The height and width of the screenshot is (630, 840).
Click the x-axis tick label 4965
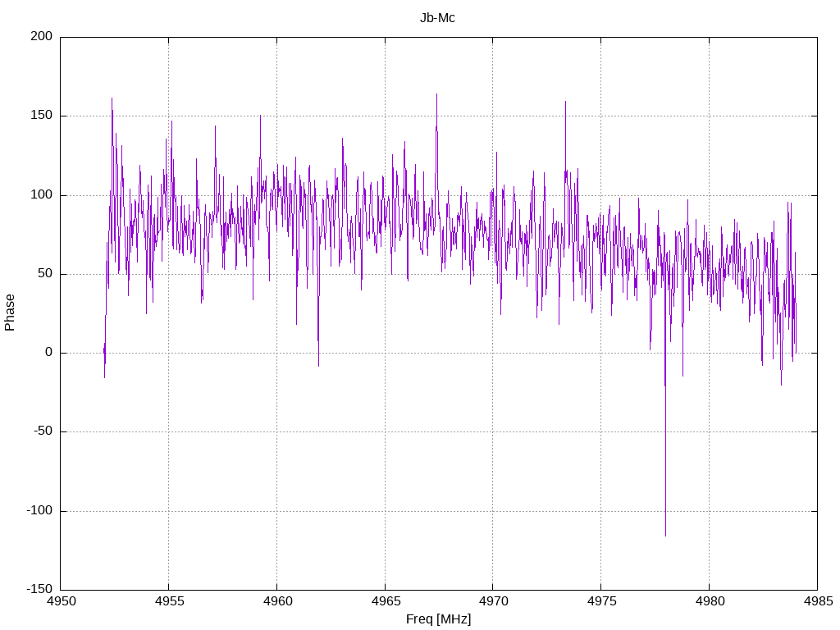(386, 601)
